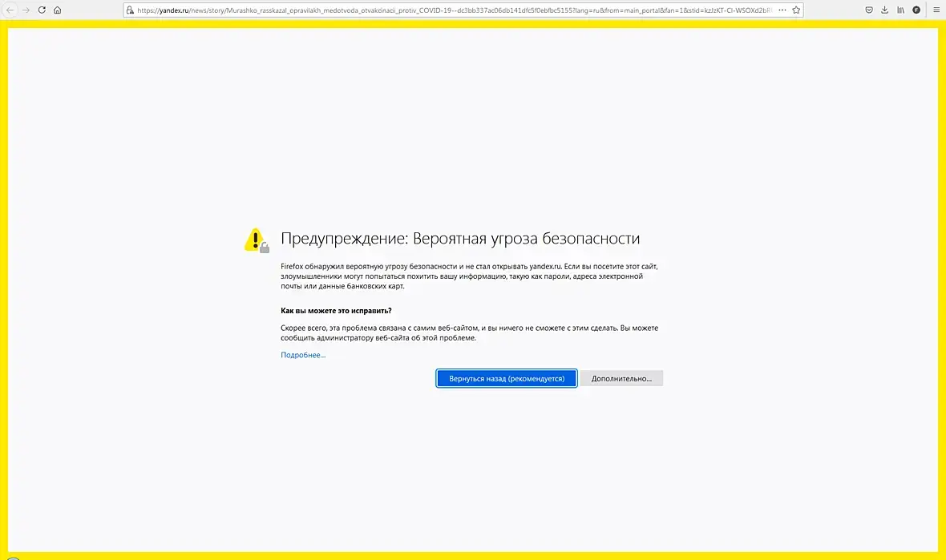946x560 pixels.
Task: Save page to Pocket
Action: coord(869,10)
